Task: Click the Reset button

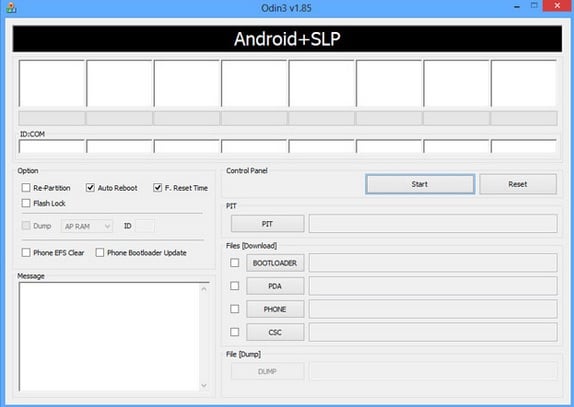Action: pyautogui.click(x=518, y=184)
